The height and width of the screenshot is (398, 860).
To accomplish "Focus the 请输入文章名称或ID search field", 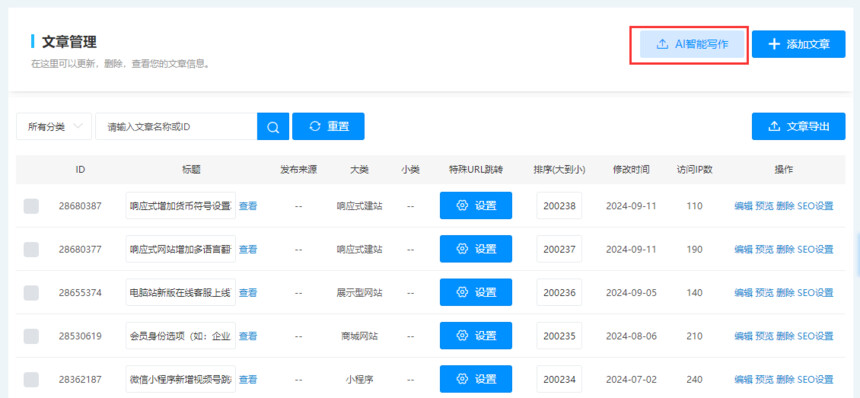I will 176,127.
